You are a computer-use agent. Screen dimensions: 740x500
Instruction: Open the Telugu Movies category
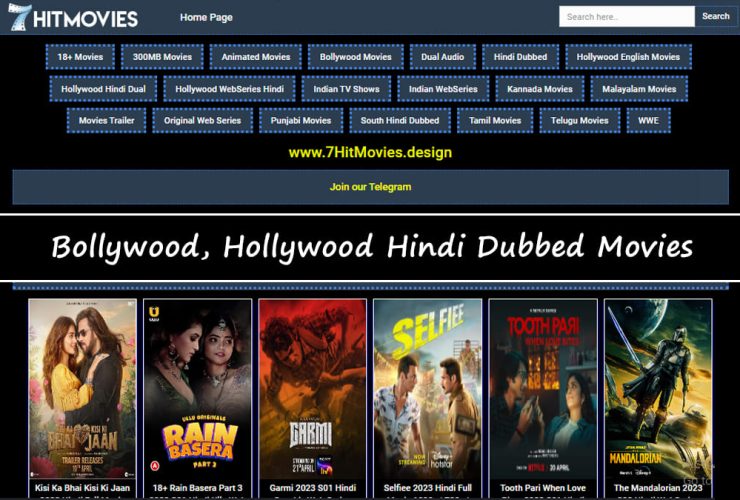(580, 120)
